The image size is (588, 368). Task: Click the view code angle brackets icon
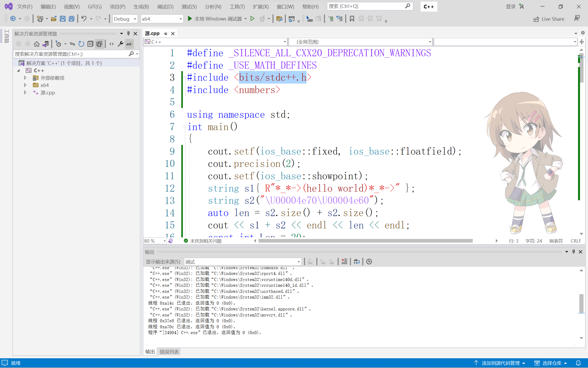click(x=112, y=44)
